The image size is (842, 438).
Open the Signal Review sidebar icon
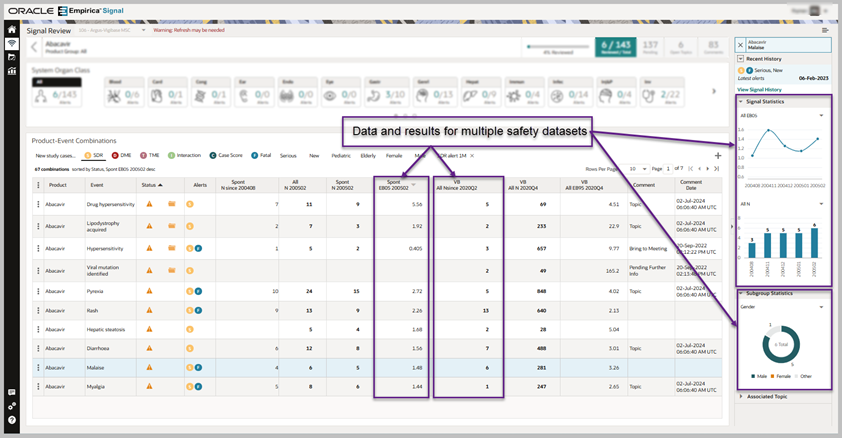[x=12, y=43]
